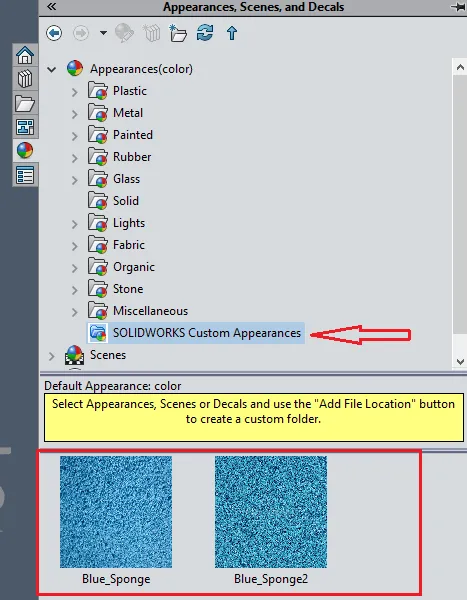Select the Fabric appearance folder
Image resolution: width=467 pixels, height=600 pixels.
129,245
